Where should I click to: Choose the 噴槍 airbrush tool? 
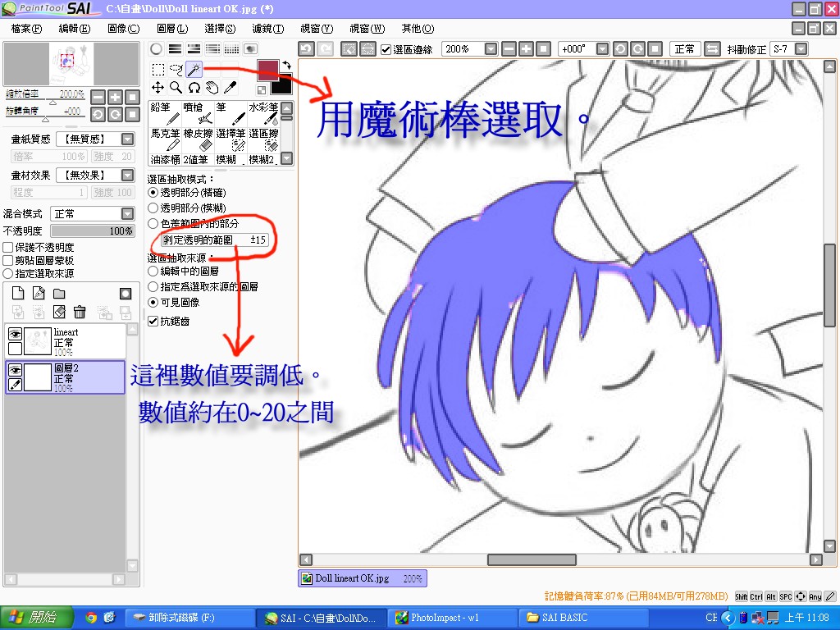click(x=198, y=113)
